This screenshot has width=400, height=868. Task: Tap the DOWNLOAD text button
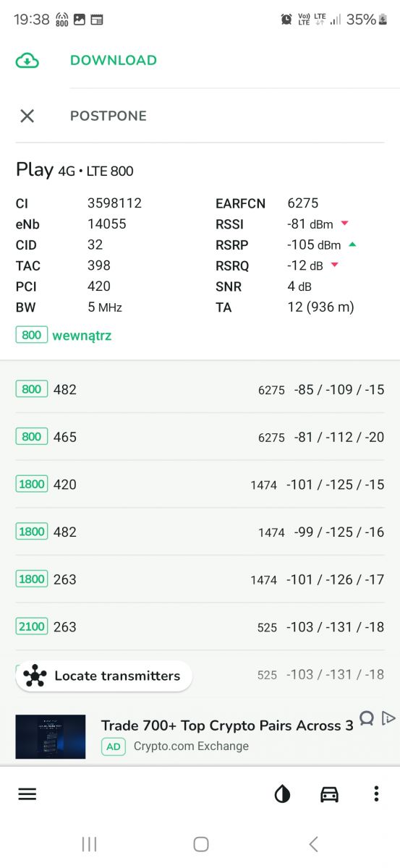[x=114, y=61]
